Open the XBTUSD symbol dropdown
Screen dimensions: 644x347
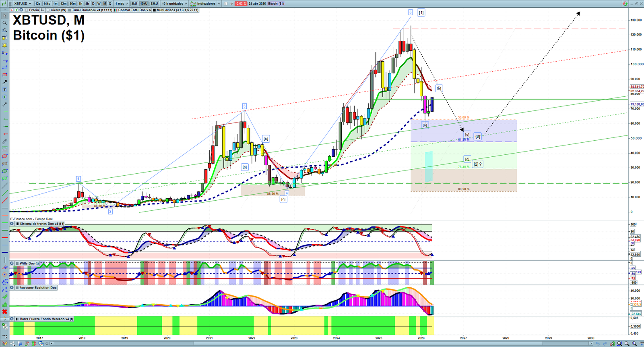(x=23, y=4)
